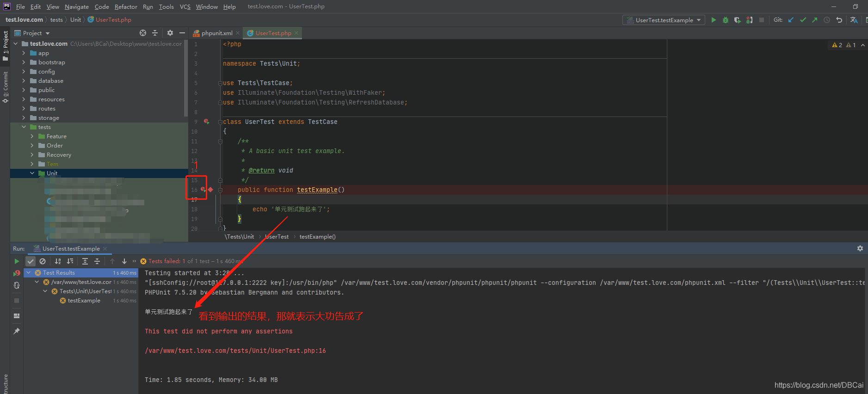Show Git history clock icon

coord(827,20)
